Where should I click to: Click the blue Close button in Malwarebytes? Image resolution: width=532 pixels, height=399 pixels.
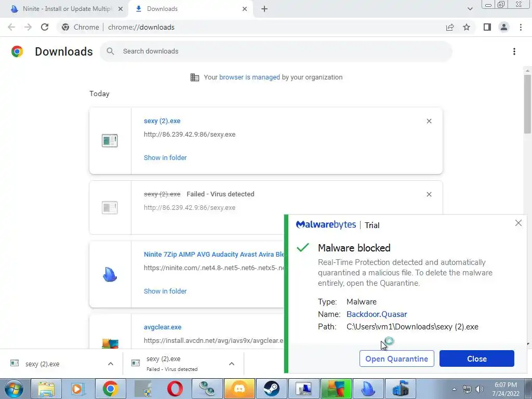(477, 358)
